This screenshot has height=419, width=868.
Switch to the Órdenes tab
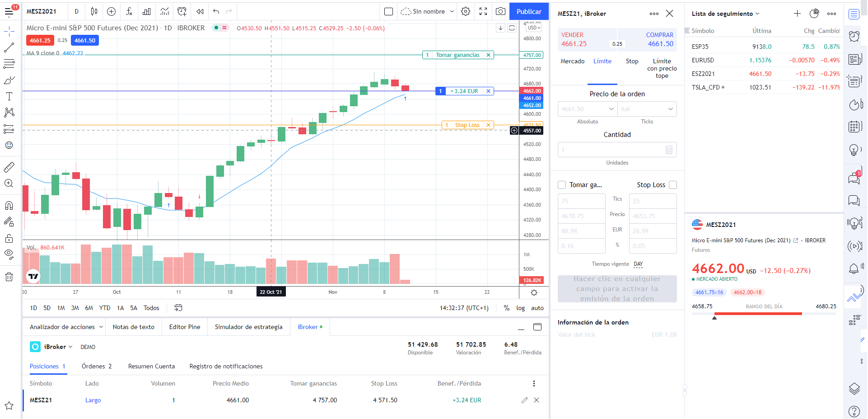coord(97,366)
